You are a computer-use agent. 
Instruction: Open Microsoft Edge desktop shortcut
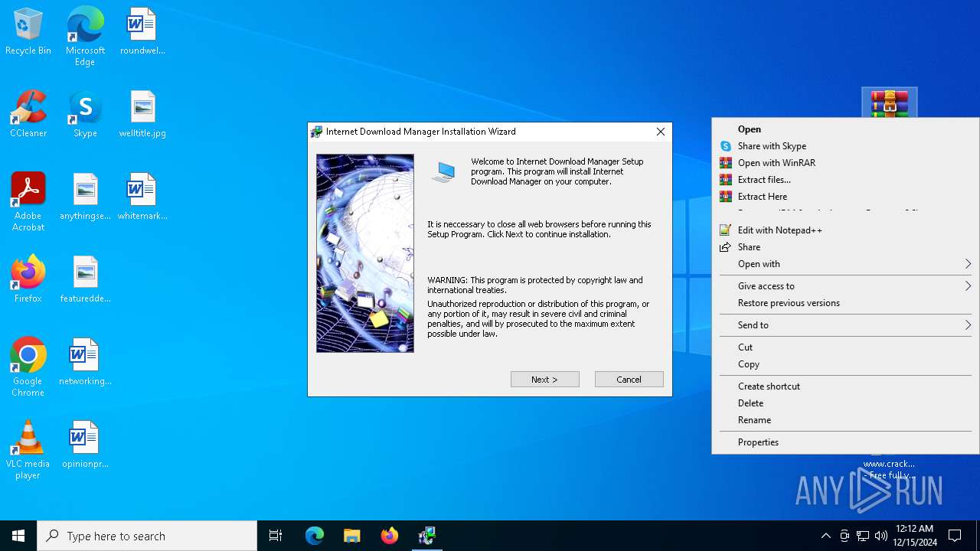pos(85,37)
